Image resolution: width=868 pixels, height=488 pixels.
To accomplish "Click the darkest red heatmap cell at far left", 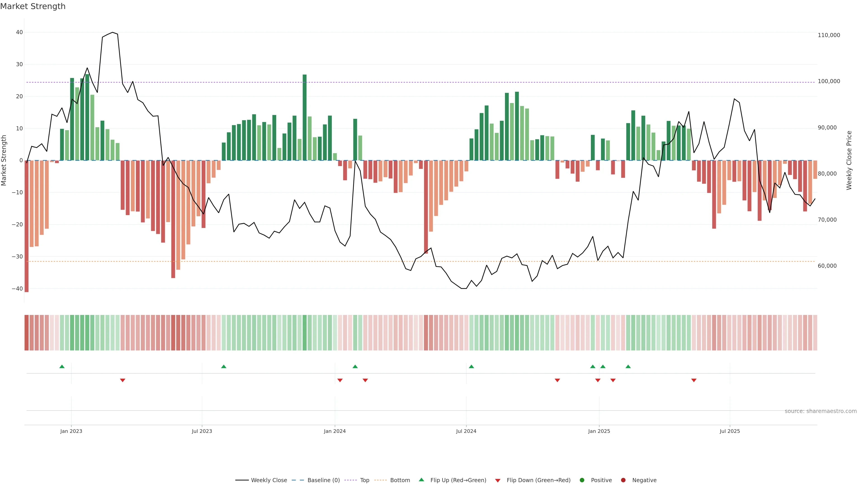I will 27,333.
